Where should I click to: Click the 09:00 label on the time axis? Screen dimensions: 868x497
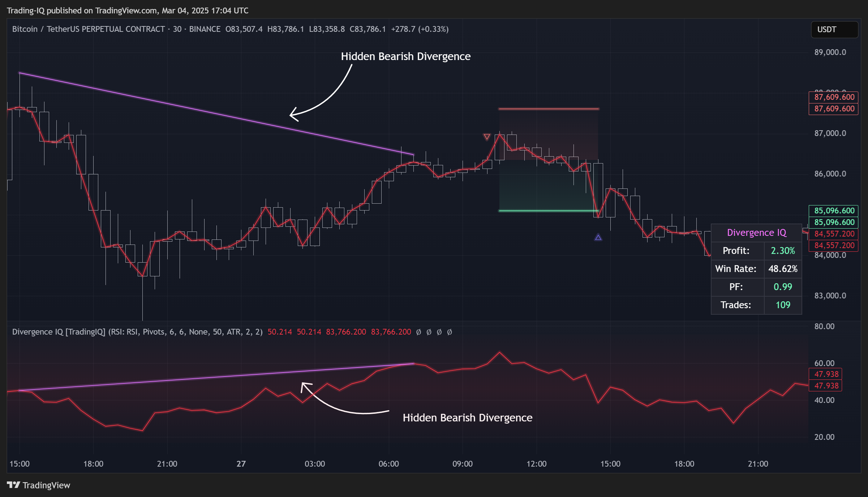tap(463, 464)
